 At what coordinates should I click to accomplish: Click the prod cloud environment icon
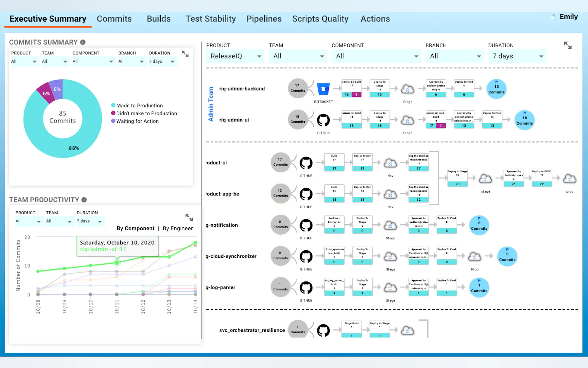tap(569, 179)
